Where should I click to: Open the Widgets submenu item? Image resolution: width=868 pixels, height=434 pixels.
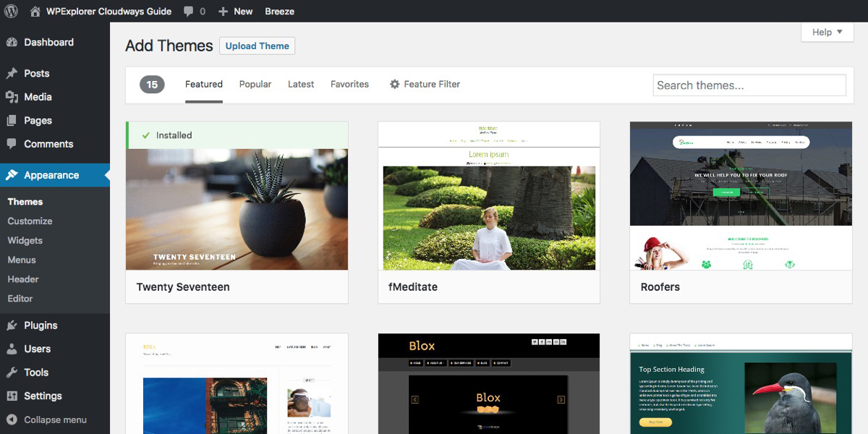coord(25,240)
